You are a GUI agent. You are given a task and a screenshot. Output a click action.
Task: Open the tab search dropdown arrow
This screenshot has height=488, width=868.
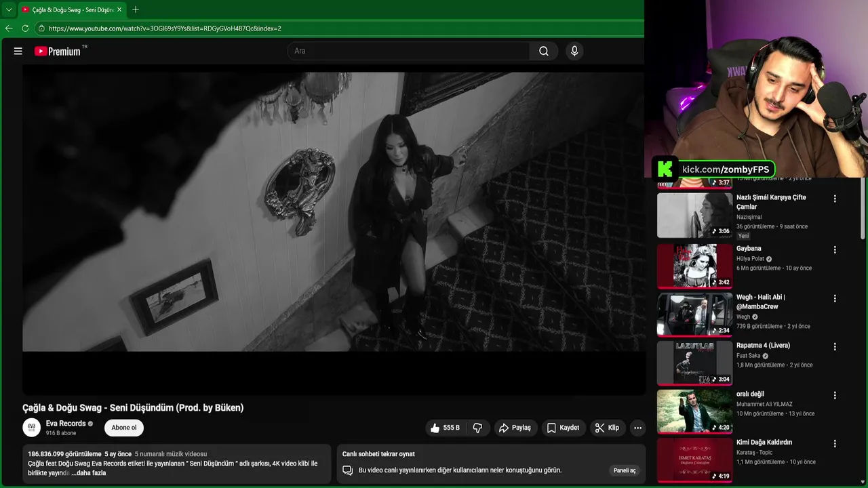(9, 9)
